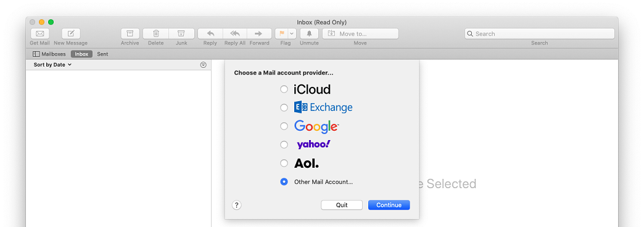Click the red close window button

(33, 22)
